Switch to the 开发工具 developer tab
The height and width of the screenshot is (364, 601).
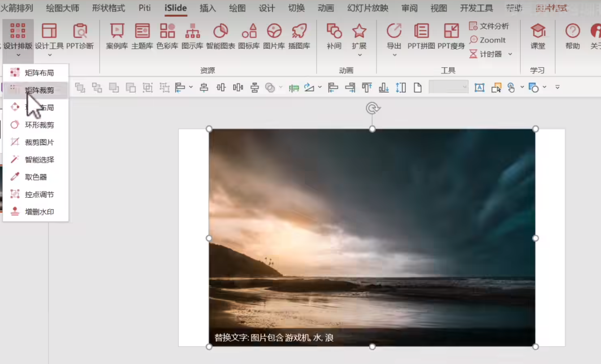[x=477, y=8]
